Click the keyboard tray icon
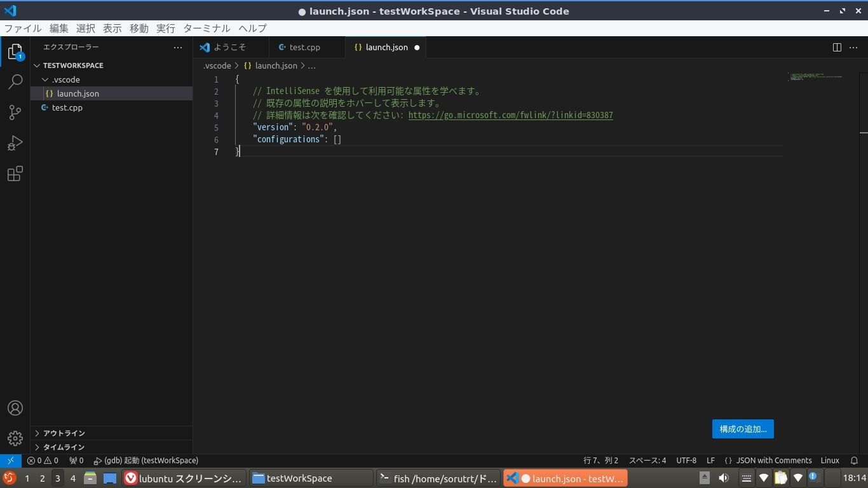Viewport: 868px width, 488px height. (747, 478)
